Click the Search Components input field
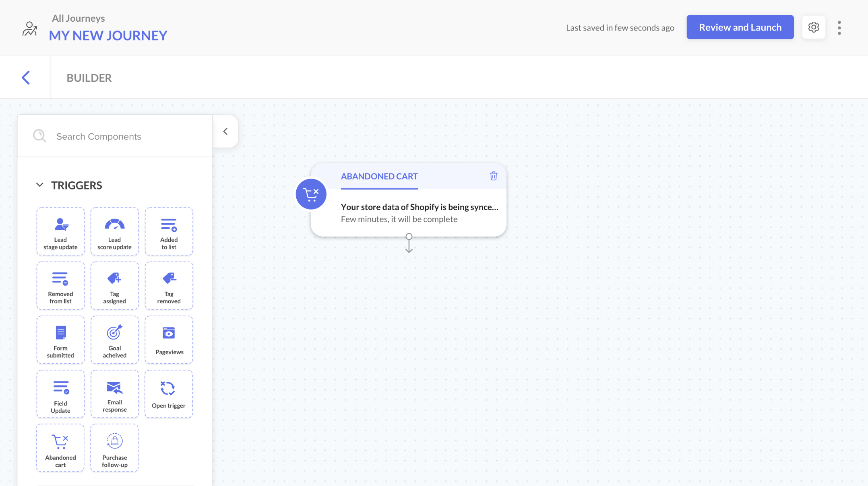 (x=114, y=136)
